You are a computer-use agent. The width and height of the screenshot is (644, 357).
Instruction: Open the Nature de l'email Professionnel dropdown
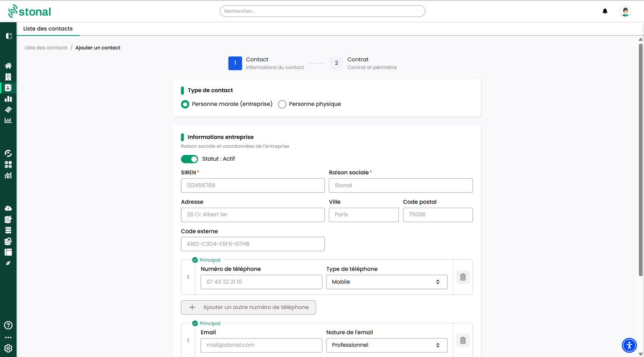(387, 345)
